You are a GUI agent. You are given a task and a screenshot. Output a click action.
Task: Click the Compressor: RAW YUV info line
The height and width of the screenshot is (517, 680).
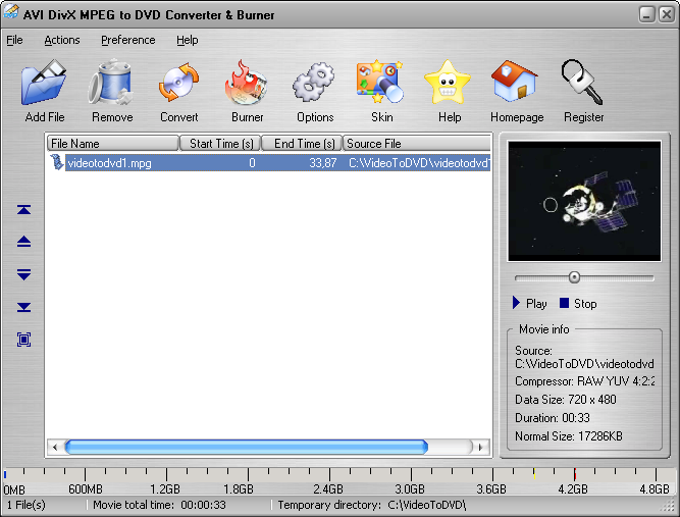[585, 381]
